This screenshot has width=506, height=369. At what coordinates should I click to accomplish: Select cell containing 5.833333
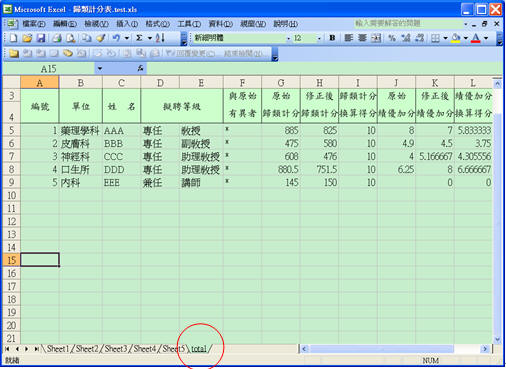click(x=473, y=130)
